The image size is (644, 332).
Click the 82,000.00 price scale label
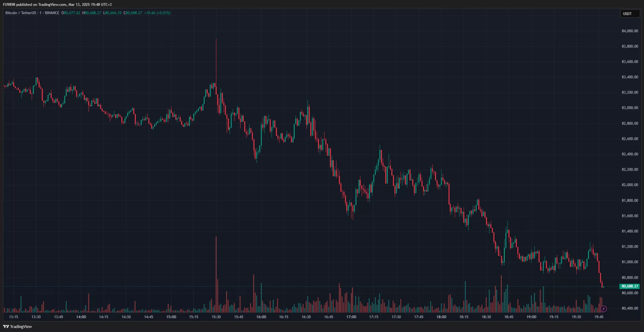click(x=630, y=185)
